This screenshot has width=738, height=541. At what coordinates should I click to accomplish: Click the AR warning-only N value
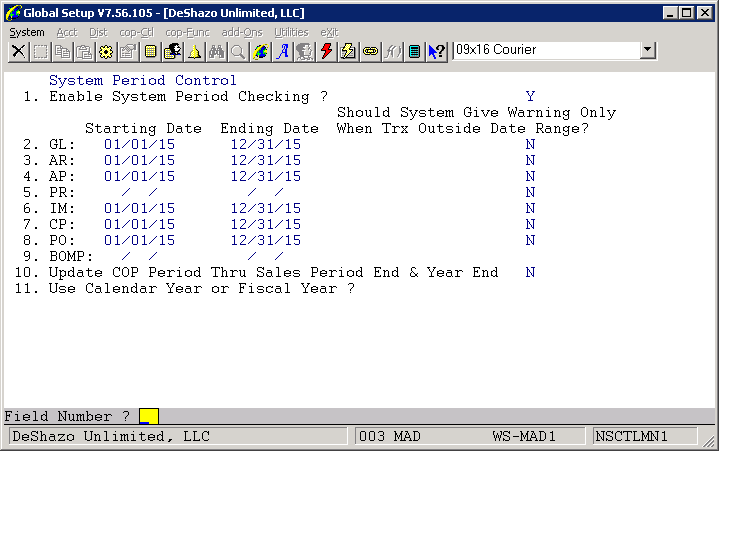click(x=530, y=161)
